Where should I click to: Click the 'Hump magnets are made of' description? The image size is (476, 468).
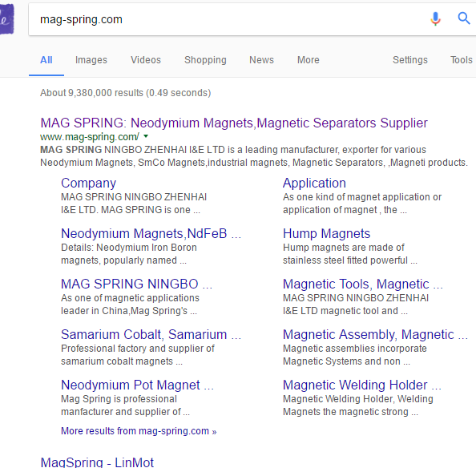point(349,254)
